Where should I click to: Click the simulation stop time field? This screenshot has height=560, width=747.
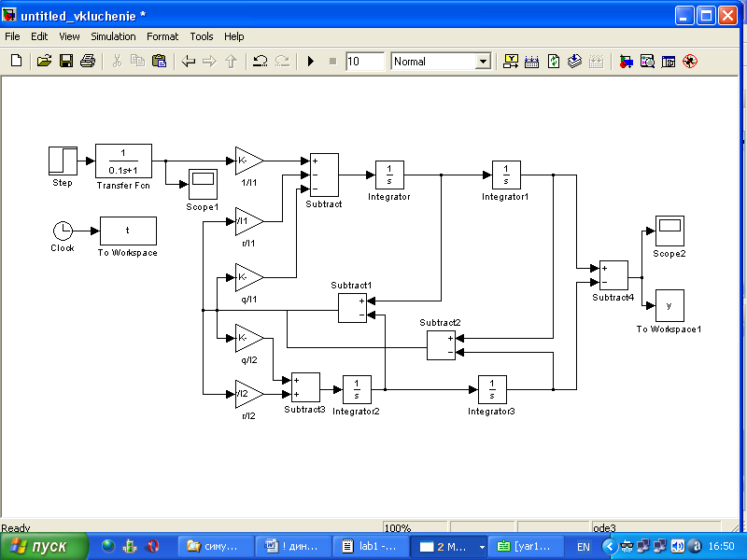point(365,62)
